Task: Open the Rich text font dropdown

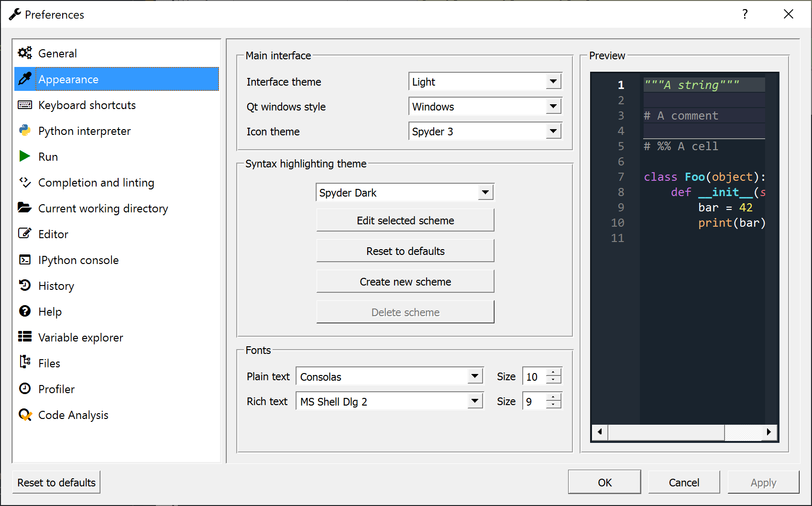Action: pyautogui.click(x=390, y=401)
